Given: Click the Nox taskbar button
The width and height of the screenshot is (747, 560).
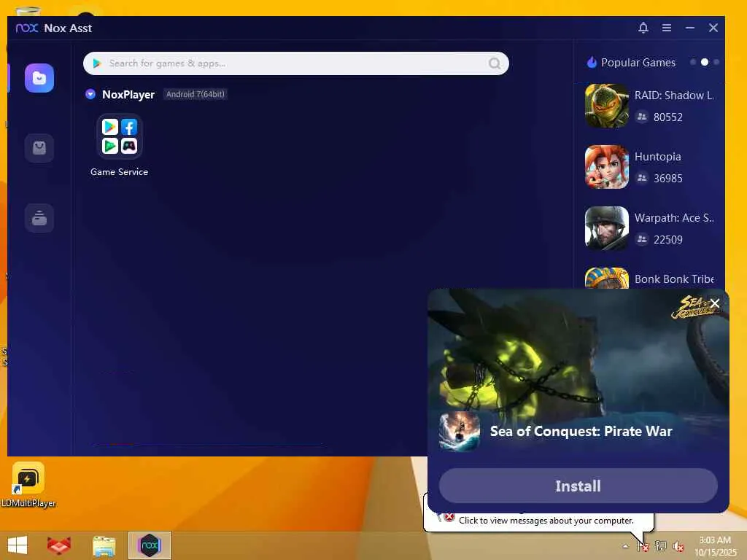Looking at the screenshot, I should (149, 545).
